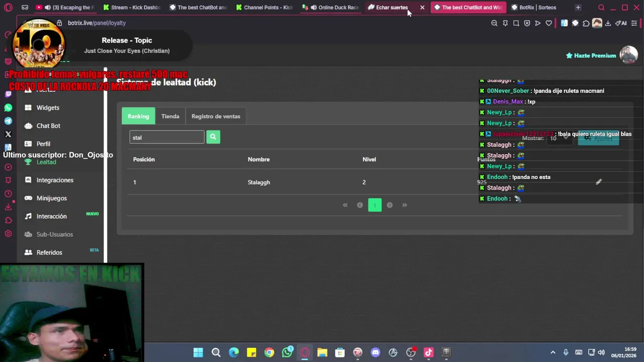Screen dimensions: 644x362
Task: Close the Echar suertes tab
Action: pos(422,8)
